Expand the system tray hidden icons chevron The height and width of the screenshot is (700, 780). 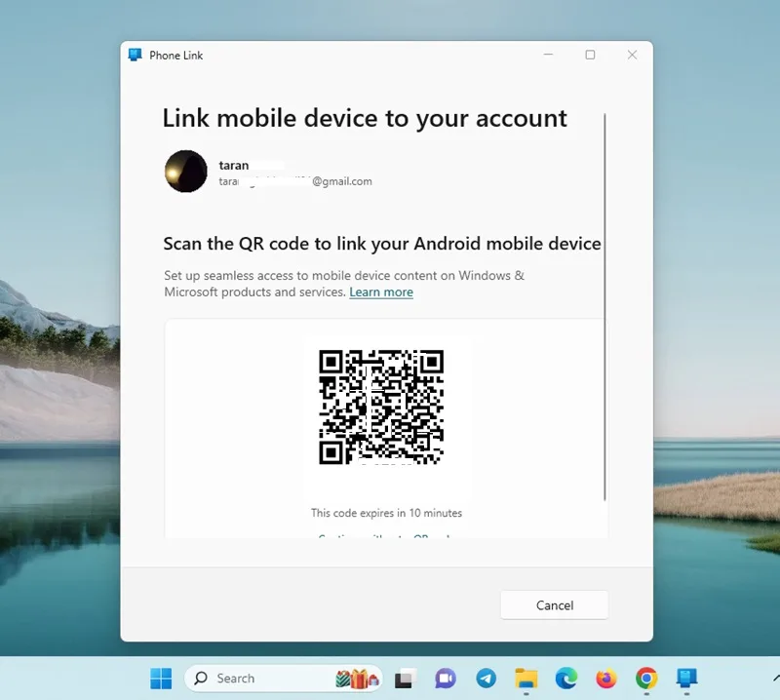click(776, 678)
